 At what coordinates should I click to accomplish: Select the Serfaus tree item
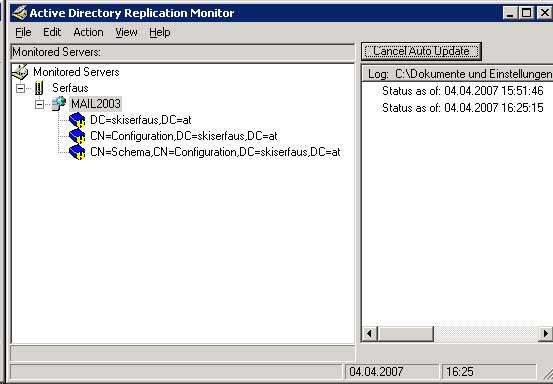coord(70,88)
